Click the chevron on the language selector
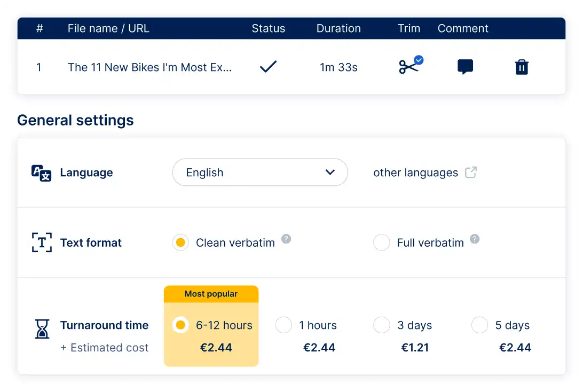The image size is (583, 392). tap(331, 172)
